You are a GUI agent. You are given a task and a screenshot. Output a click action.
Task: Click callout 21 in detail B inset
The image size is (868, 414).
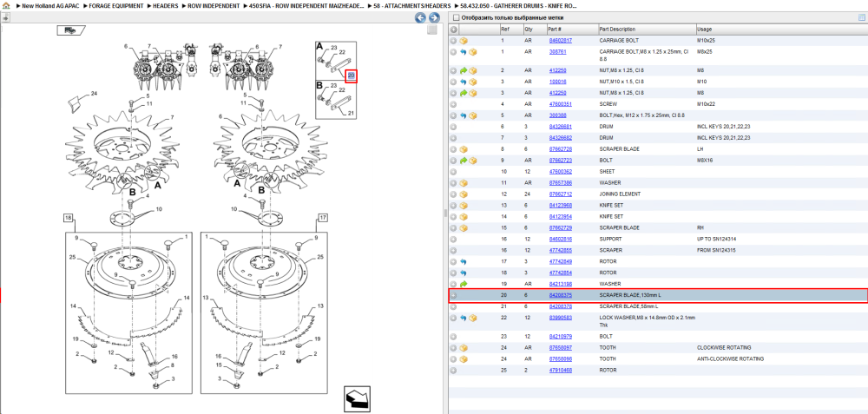click(x=351, y=114)
